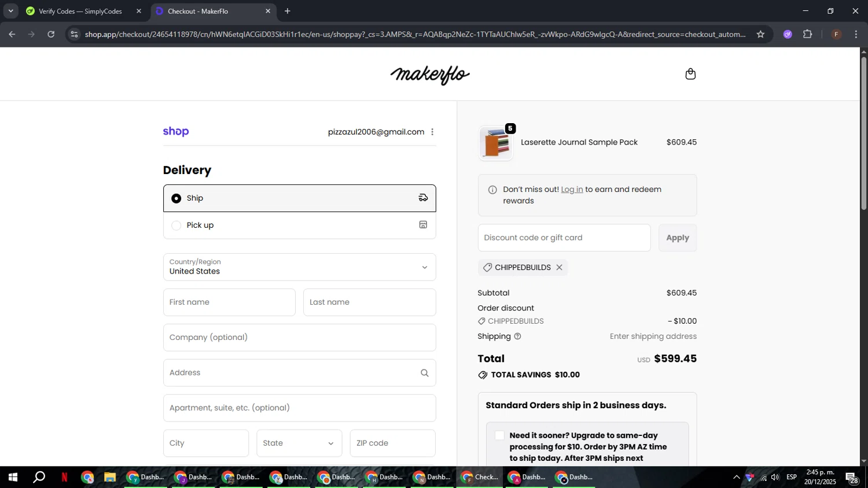Select the Pick up radio button
Image resolution: width=868 pixels, height=488 pixels.
pos(176,225)
